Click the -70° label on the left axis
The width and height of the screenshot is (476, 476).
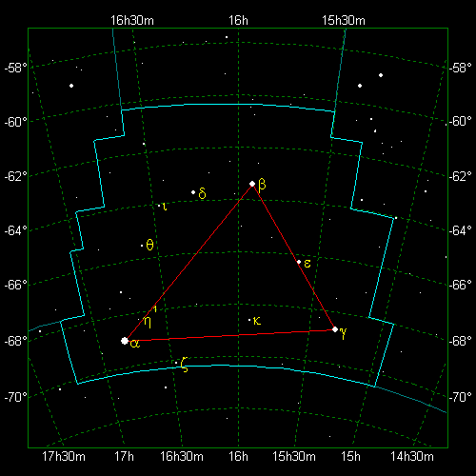[16, 397]
